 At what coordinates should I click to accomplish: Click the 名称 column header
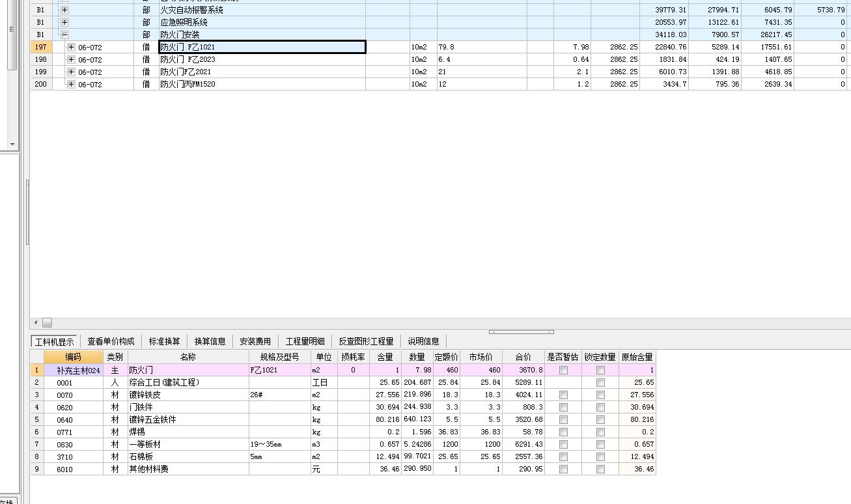[188, 357]
